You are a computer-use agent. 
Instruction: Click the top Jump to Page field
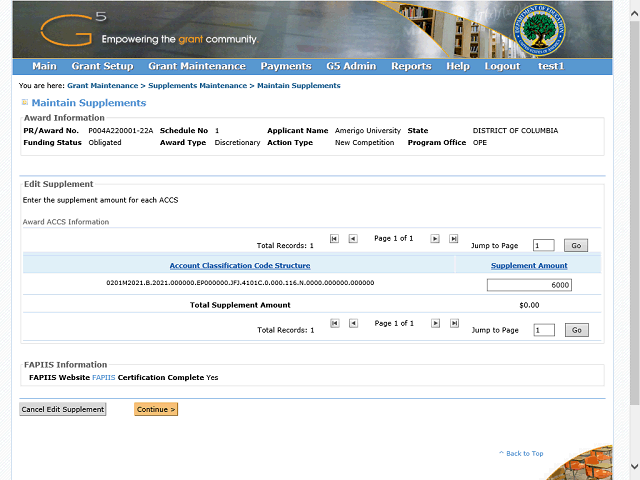(x=543, y=245)
